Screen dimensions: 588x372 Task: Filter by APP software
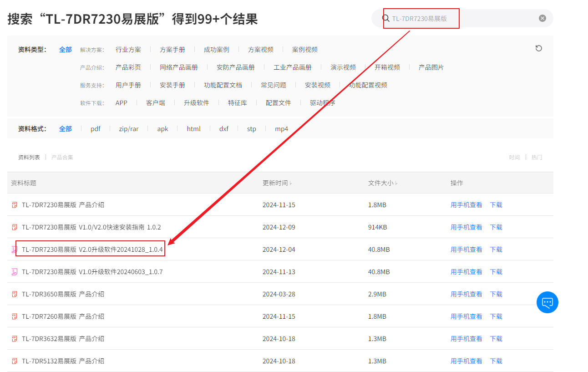tap(122, 103)
